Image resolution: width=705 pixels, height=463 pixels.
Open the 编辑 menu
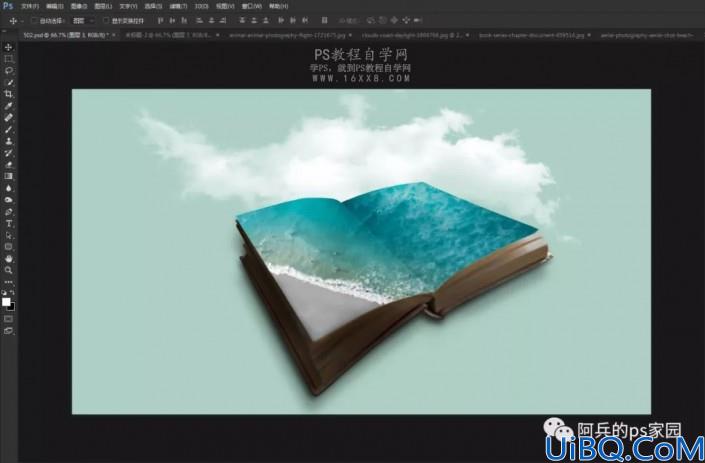(55, 6)
